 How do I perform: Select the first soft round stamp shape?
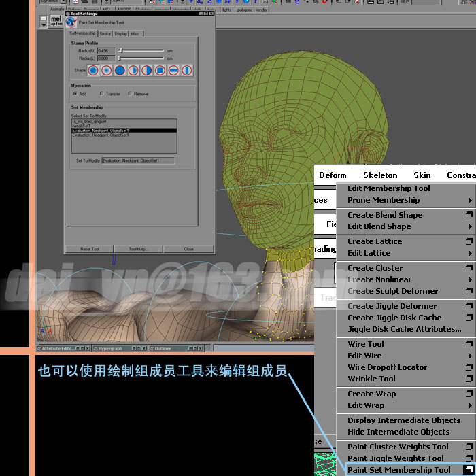tap(93, 71)
